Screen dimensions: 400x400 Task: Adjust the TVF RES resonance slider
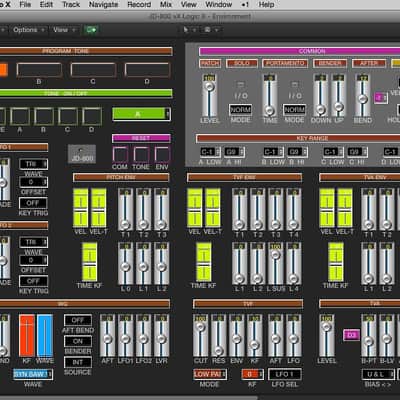click(x=218, y=335)
